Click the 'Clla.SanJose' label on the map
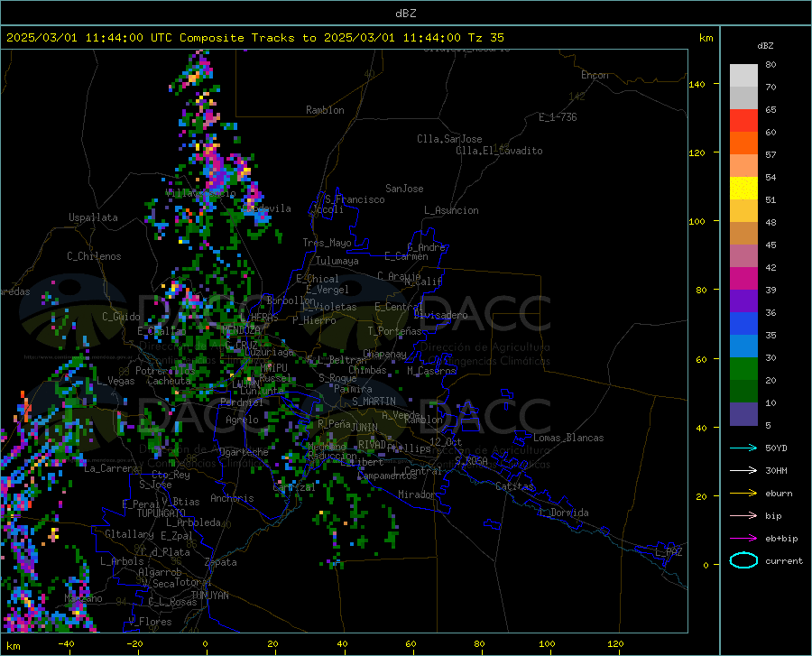This screenshot has height=656, width=812. [449, 139]
